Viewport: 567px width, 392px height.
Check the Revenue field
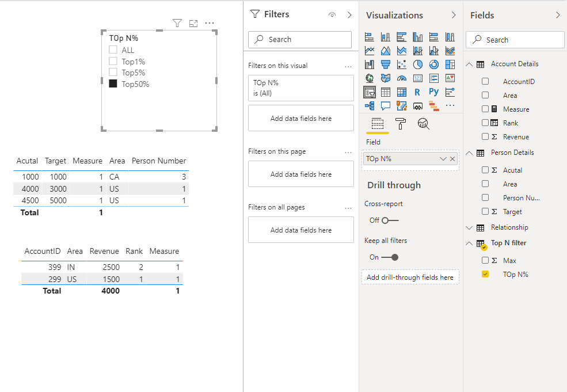point(485,136)
